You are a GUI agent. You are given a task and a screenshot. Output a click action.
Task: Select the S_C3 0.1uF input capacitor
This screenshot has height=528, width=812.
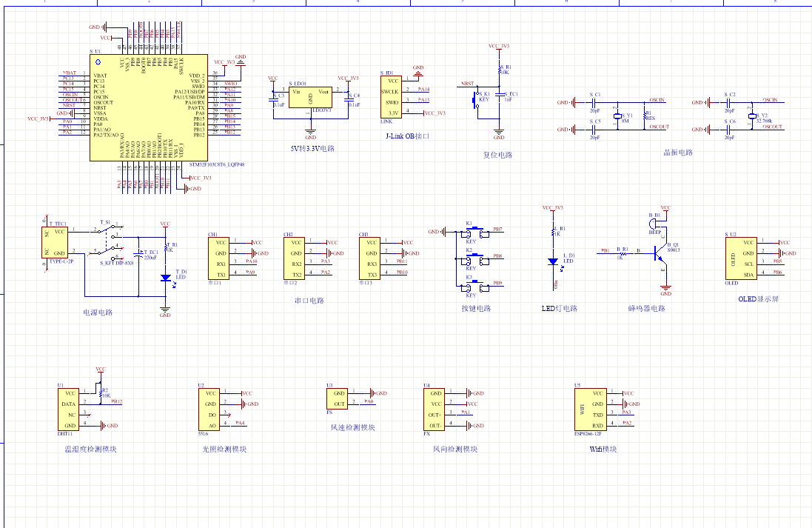pos(275,98)
